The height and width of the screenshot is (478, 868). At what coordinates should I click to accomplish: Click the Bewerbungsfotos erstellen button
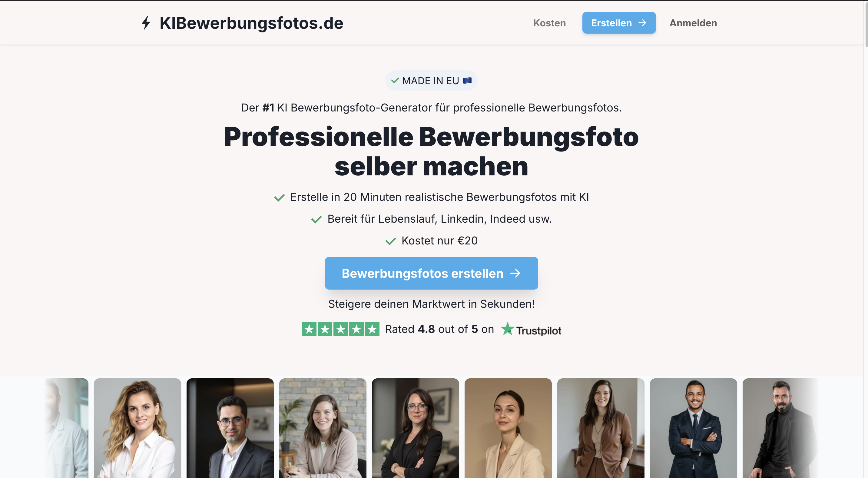click(x=431, y=273)
